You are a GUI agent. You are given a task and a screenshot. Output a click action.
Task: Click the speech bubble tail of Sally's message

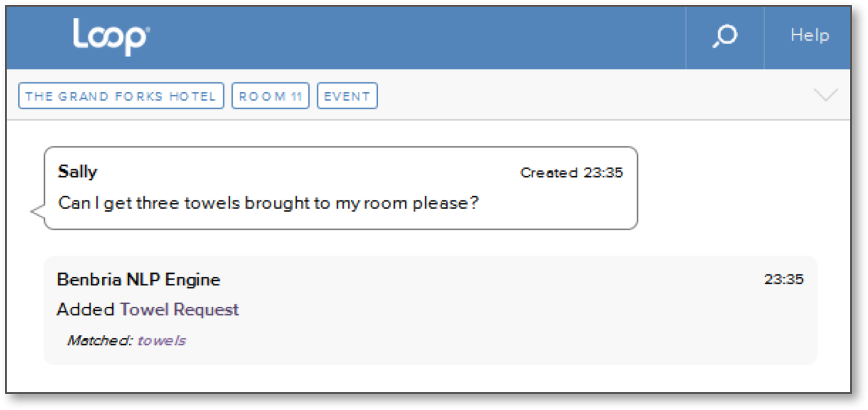pyautogui.click(x=38, y=212)
